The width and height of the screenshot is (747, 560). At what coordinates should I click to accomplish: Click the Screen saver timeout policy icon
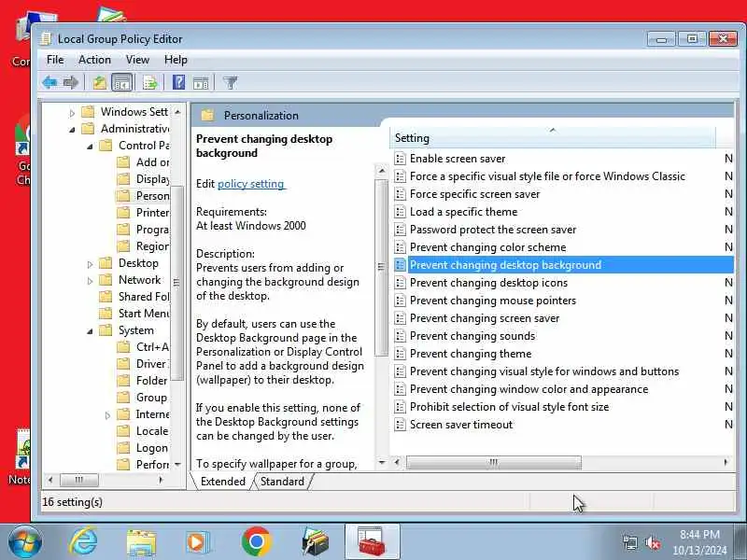[x=401, y=425]
